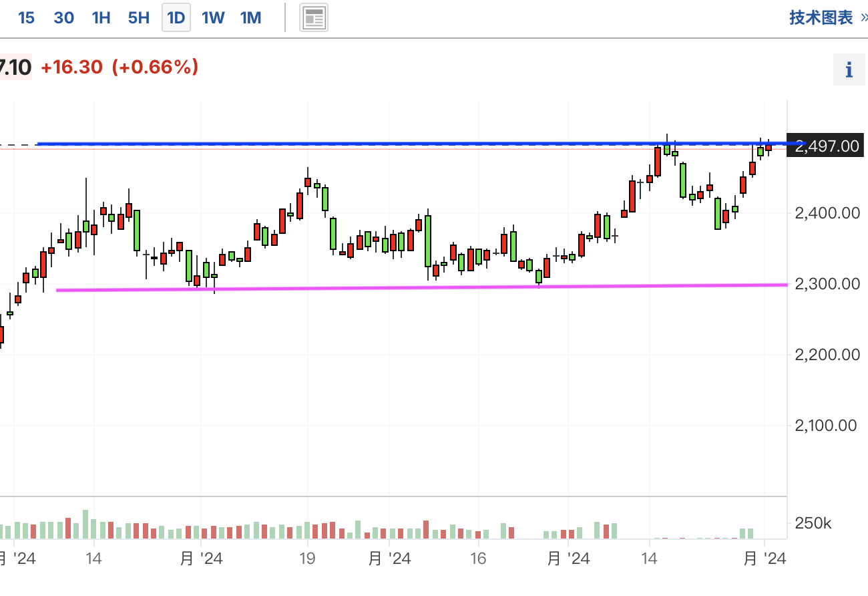The height and width of the screenshot is (596, 868).
Task: Click the +16.30 price change value
Action: (71, 67)
